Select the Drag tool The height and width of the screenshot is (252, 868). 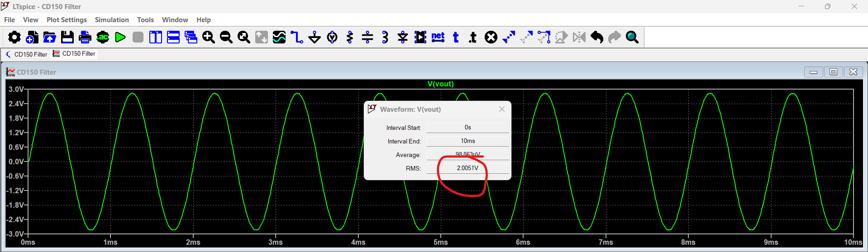click(544, 37)
